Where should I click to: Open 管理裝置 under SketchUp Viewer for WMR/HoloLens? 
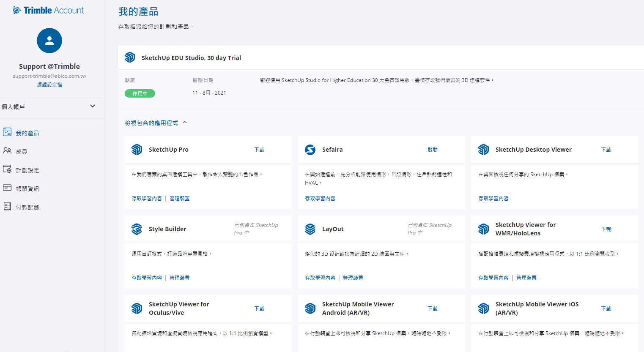[526, 278]
